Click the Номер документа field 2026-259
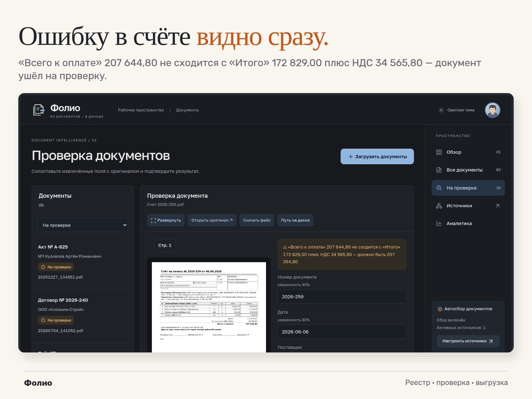 coord(342,297)
